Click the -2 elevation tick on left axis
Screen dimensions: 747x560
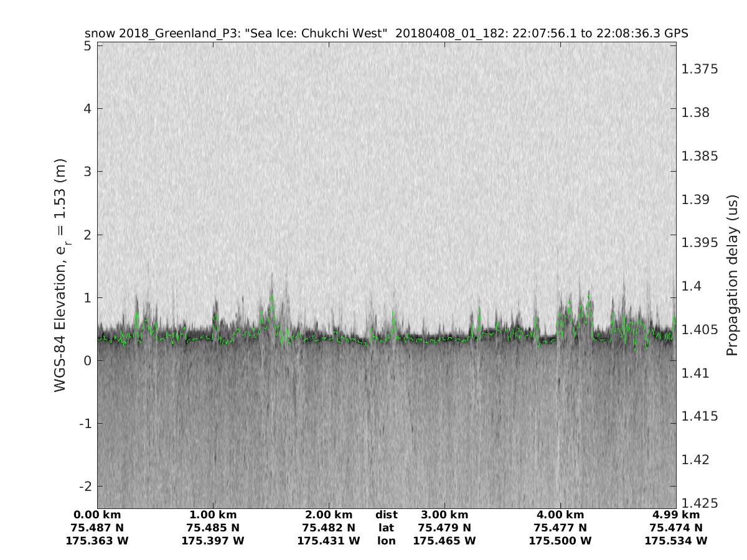[84, 486]
